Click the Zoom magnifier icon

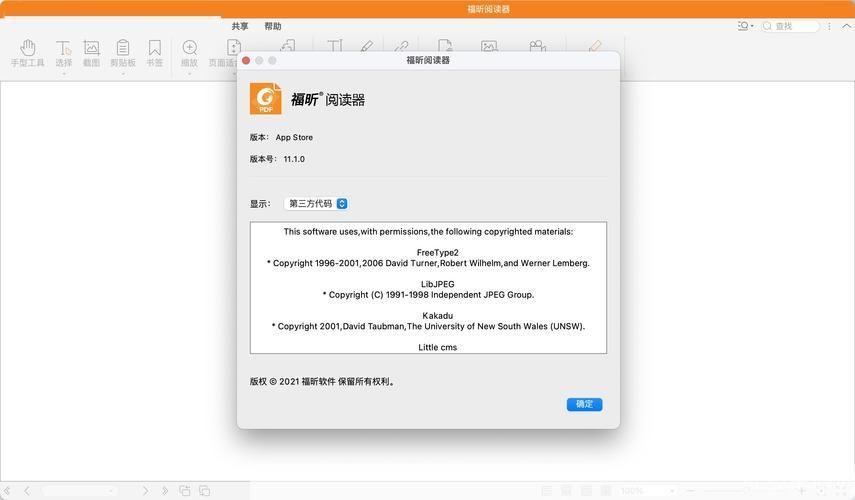pyautogui.click(x=189, y=48)
